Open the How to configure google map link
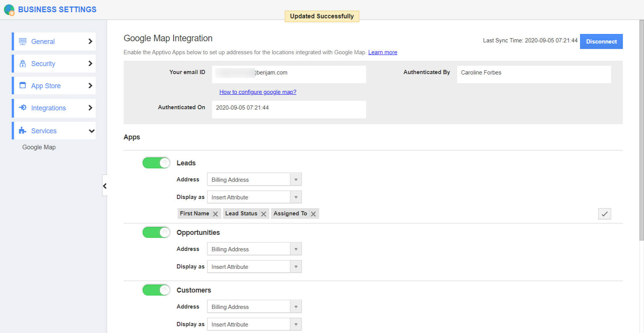This screenshot has height=333, width=644. tap(258, 92)
